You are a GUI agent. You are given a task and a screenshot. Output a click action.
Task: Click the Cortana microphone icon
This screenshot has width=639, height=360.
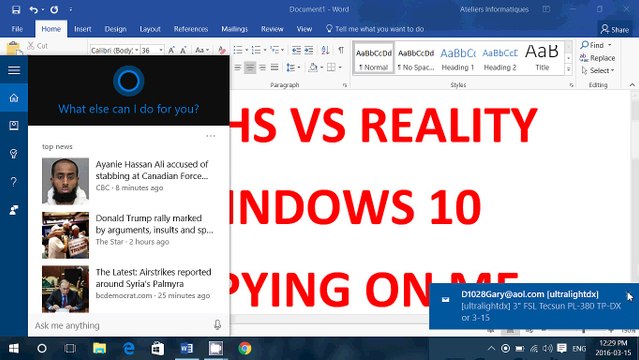click(x=218, y=325)
